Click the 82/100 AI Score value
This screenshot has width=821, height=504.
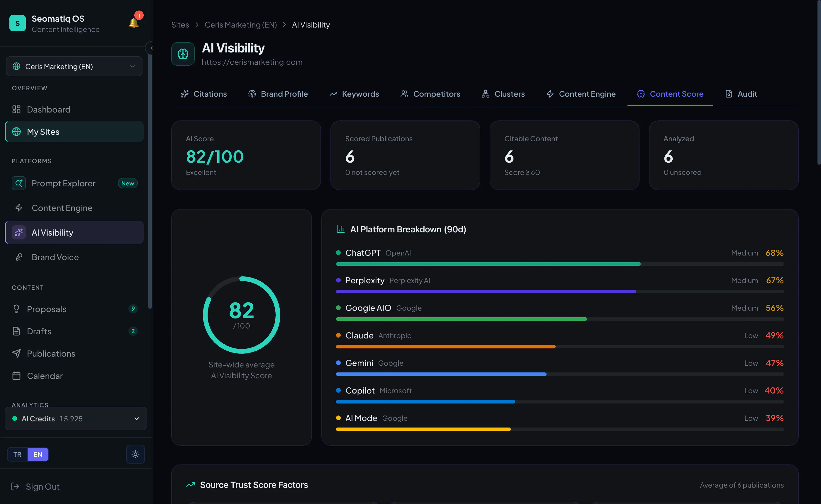coord(215,157)
